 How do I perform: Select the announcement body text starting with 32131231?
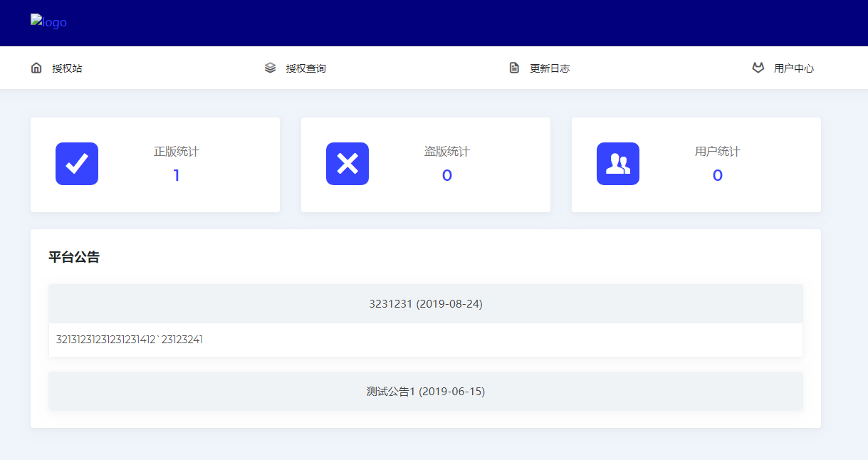coord(129,340)
